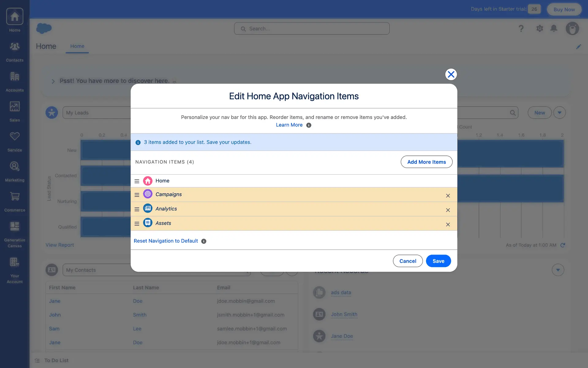Close the Edit Navigation Items dialog
This screenshot has width=588, height=368.
pyautogui.click(x=451, y=74)
